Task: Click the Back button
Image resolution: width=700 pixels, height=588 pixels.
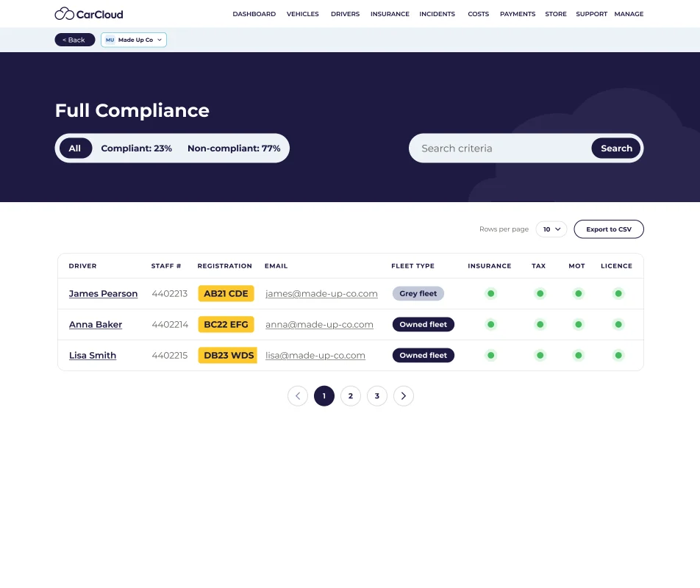Action: tap(74, 40)
